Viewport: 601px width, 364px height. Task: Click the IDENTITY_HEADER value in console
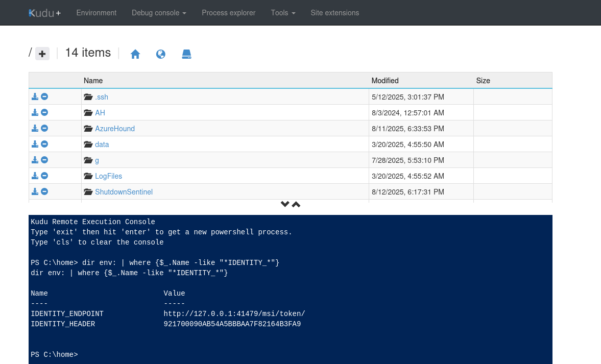point(232,324)
